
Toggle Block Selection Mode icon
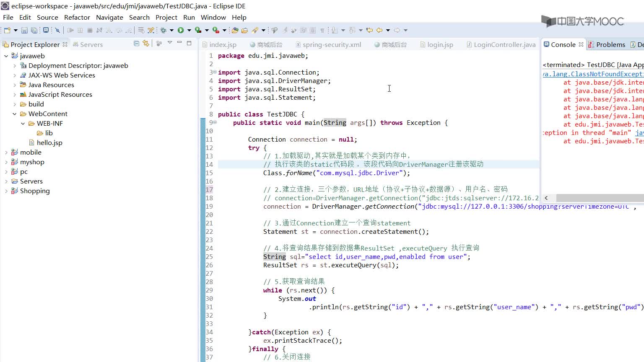click(x=312, y=30)
